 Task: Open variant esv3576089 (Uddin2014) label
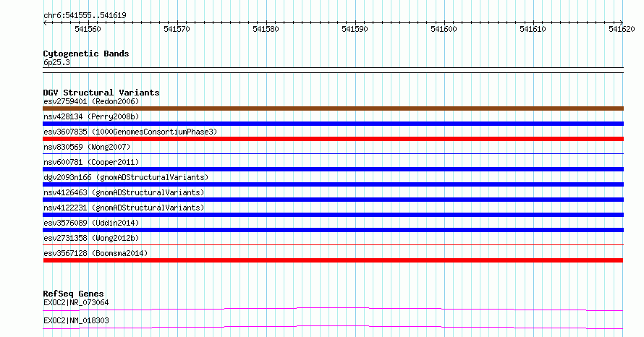(91, 223)
